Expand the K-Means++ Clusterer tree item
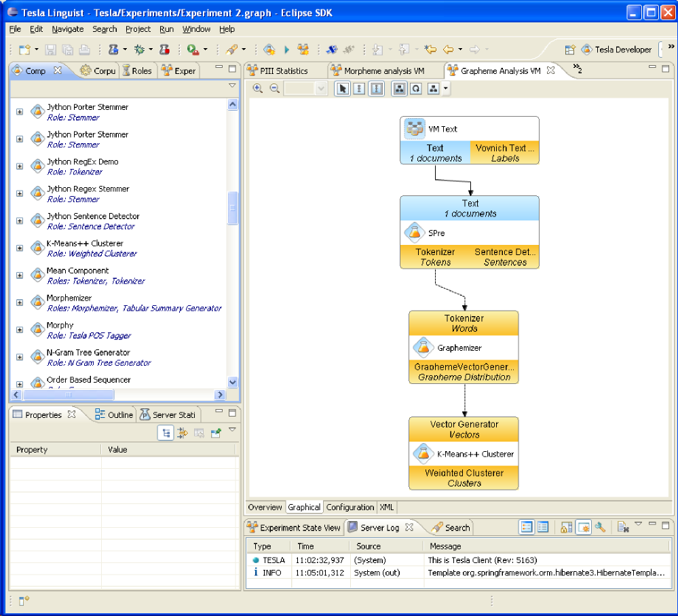Screen dimensions: 678x616 point(20,248)
